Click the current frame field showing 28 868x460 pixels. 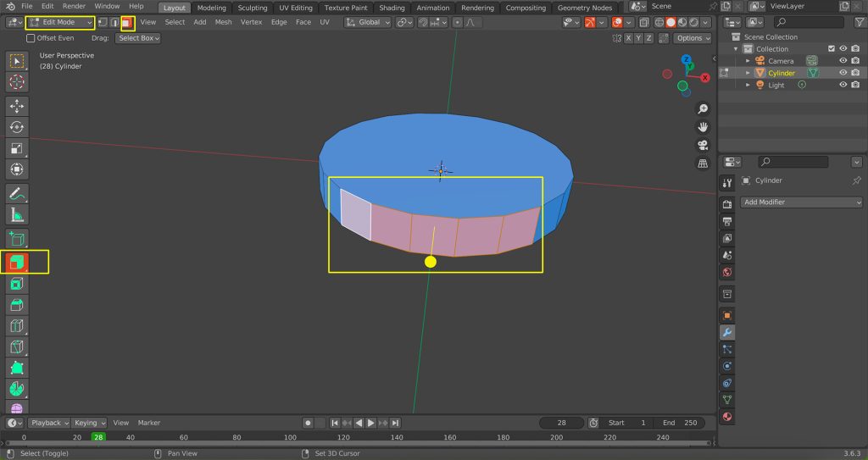[x=561, y=423]
